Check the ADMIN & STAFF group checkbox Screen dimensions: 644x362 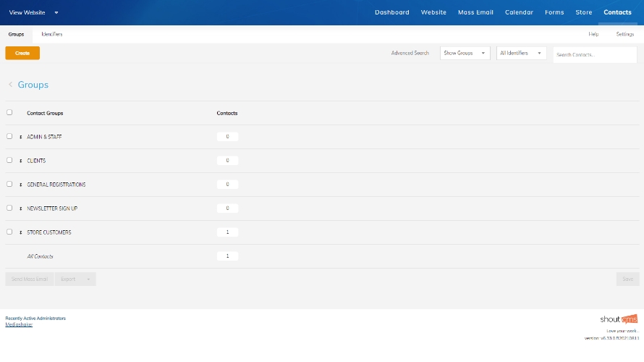point(9,136)
